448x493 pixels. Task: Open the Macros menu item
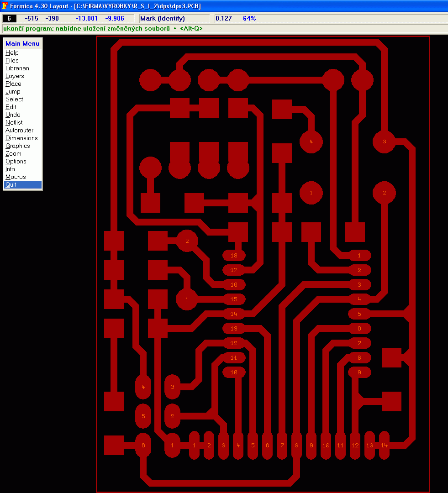click(x=16, y=177)
